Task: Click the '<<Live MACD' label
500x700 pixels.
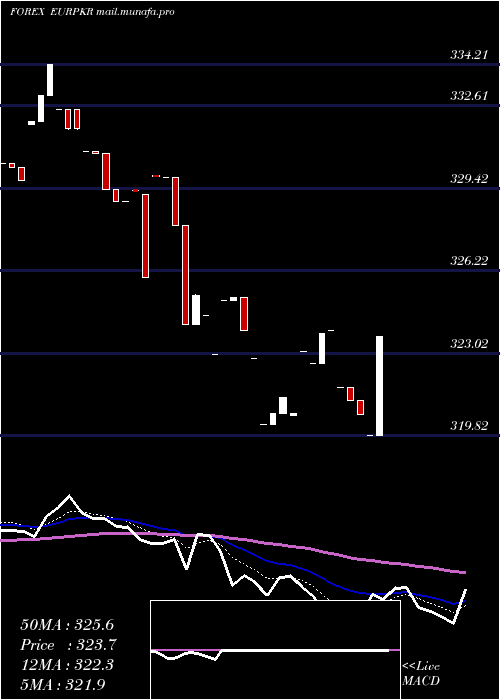Action: point(421,674)
